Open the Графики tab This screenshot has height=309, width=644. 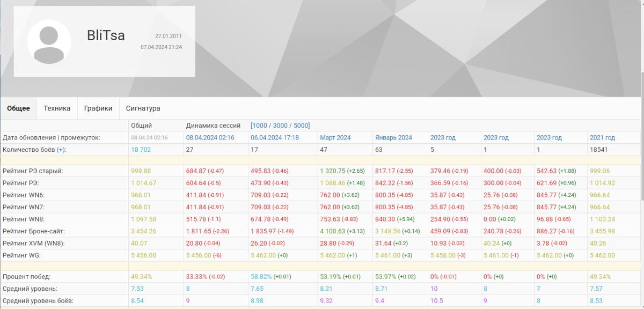pyautogui.click(x=98, y=108)
